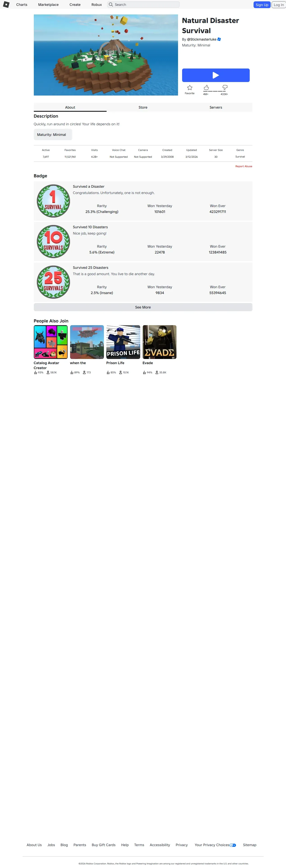Click the Maturity: Minimal chip in description
This screenshot has height=868, width=286.
coord(53,135)
